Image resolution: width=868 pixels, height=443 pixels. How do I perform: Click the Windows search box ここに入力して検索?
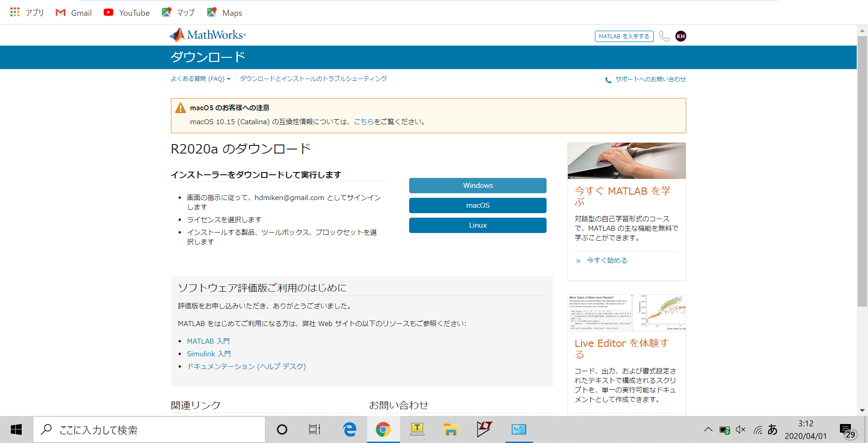pos(149,429)
